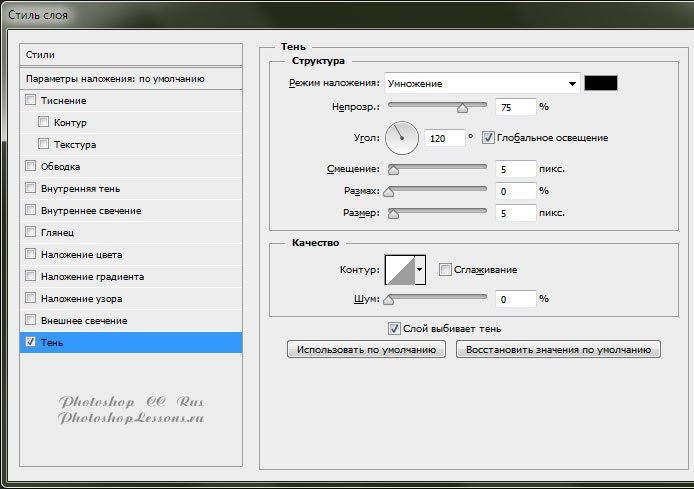Select the Обводка style entry

coord(61,167)
